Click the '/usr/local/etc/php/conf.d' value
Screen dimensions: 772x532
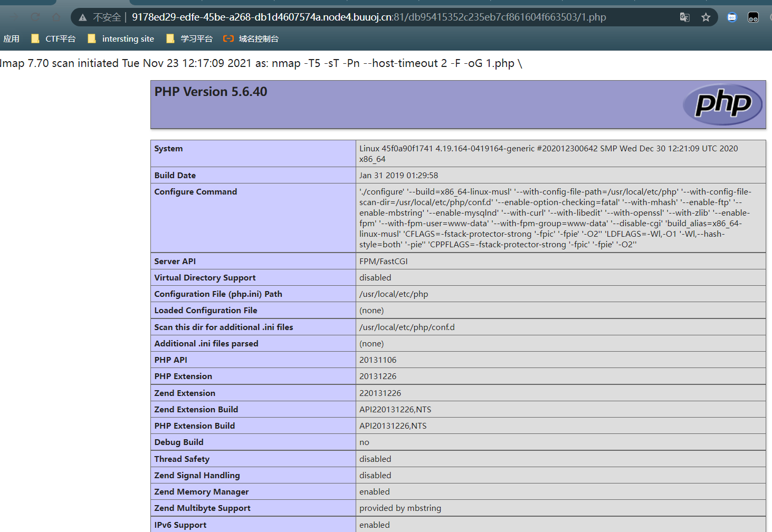click(407, 327)
